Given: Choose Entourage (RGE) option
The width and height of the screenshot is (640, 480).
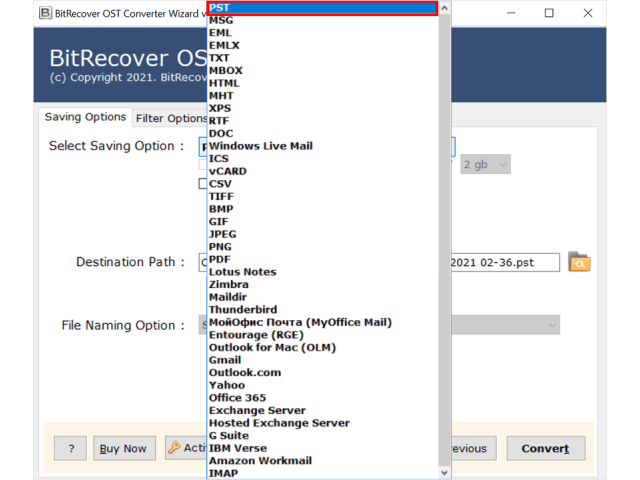Looking at the screenshot, I should click(x=322, y=335).
